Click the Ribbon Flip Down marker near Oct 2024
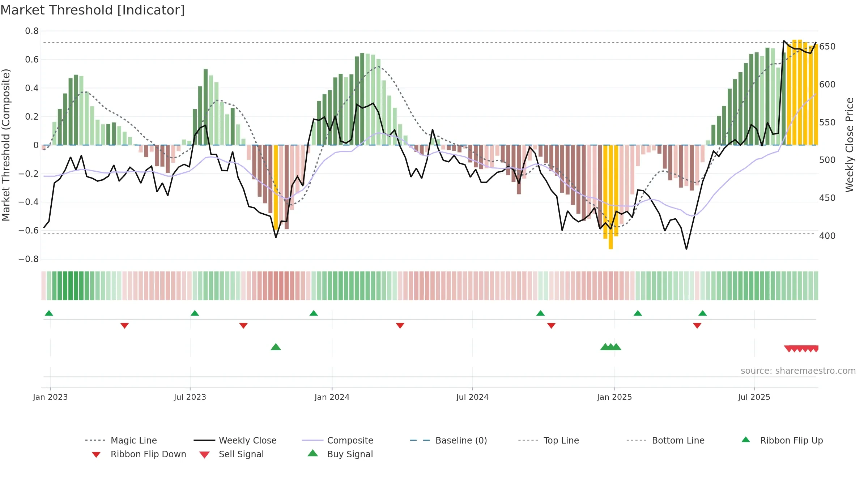Viewport: 868px width, 488px height. coord(551,326)
